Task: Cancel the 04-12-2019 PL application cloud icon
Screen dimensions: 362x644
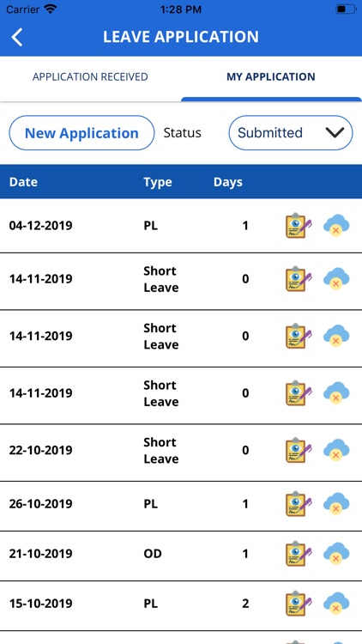Action: (336, 226)
